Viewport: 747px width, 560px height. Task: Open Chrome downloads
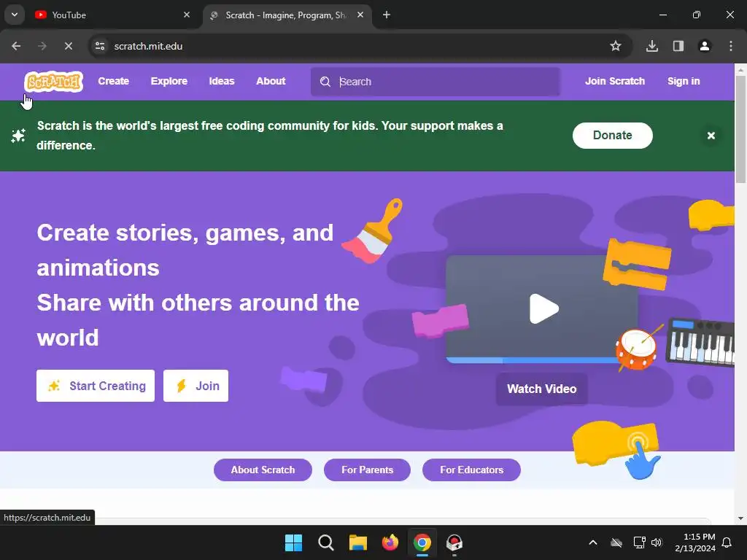point(652,46)
